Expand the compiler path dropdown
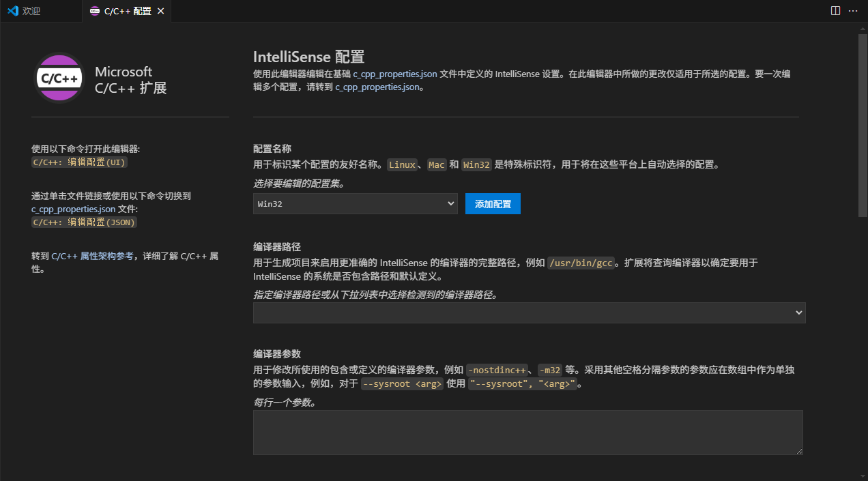The image size is (868, 481). pyautogui.click(x=799, y=312)
